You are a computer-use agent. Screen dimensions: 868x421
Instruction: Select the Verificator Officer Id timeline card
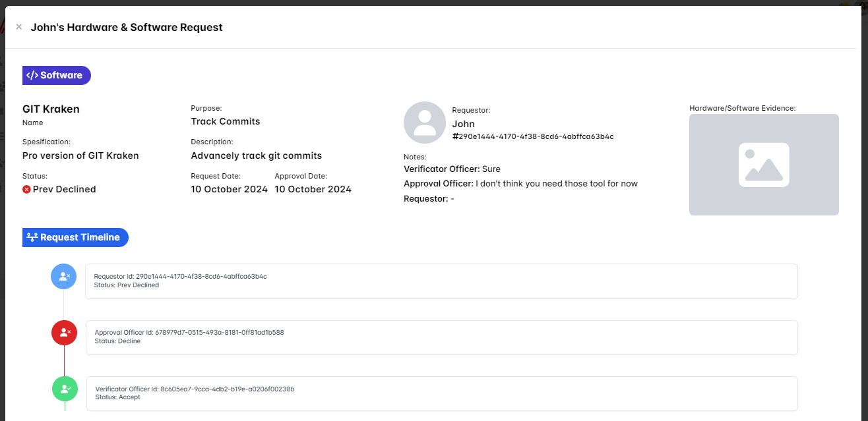click(441, 393)
